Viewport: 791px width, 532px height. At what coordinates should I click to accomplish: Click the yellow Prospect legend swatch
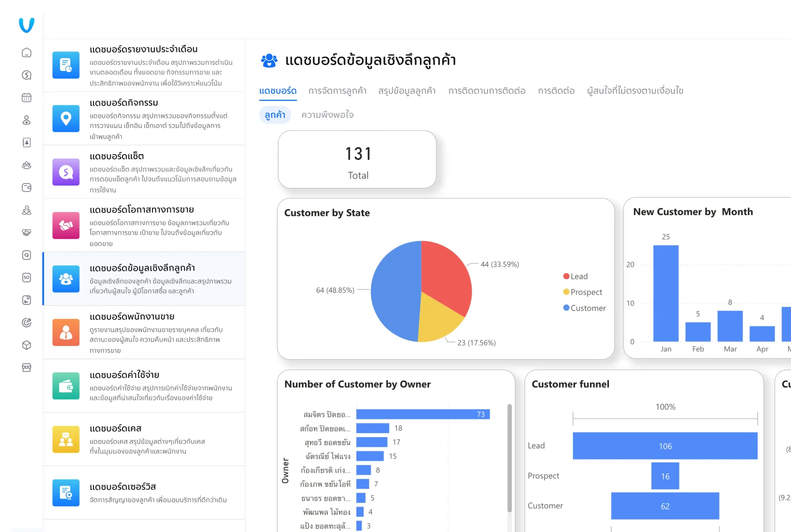pos(566,292)
